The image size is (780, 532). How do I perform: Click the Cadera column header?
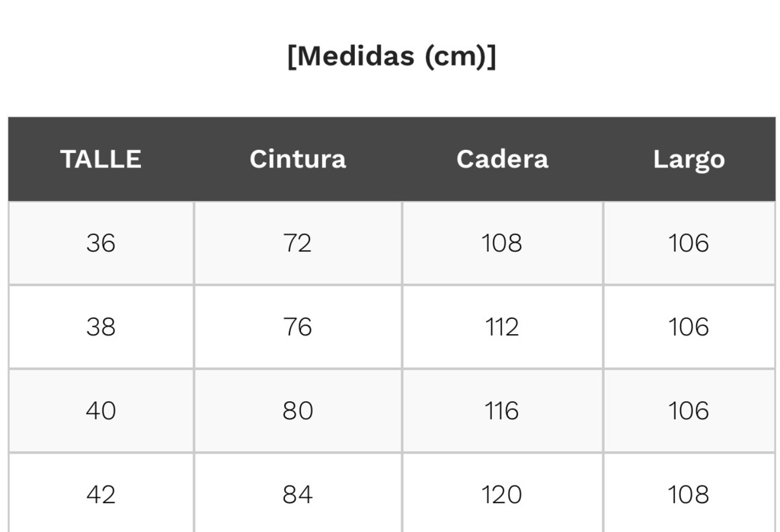click(x=502, y=160)
